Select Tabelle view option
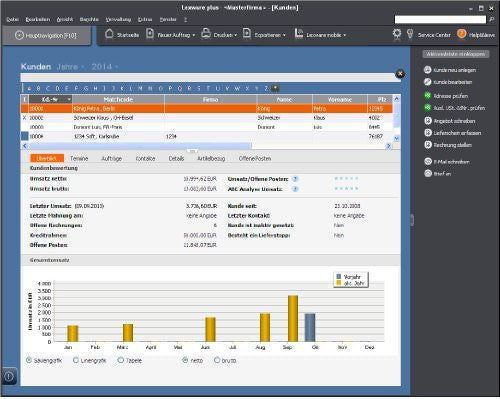 tap(121, 360)
